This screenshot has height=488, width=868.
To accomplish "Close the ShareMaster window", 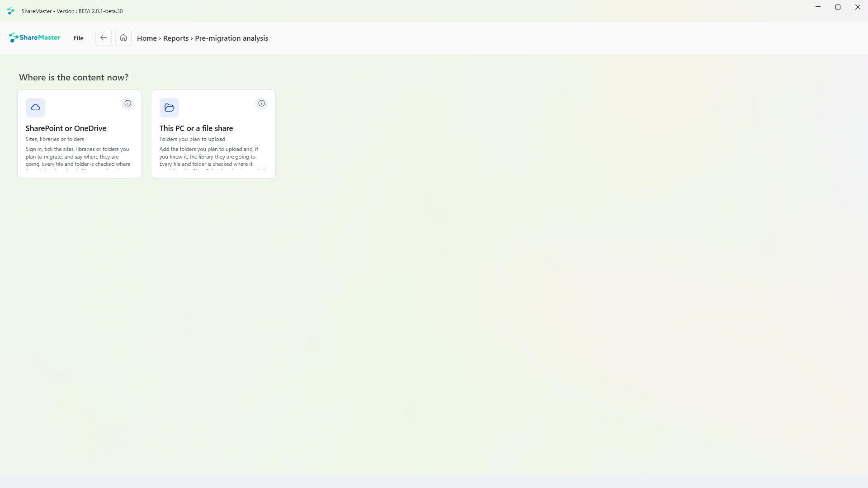I will tap(858, 7).
